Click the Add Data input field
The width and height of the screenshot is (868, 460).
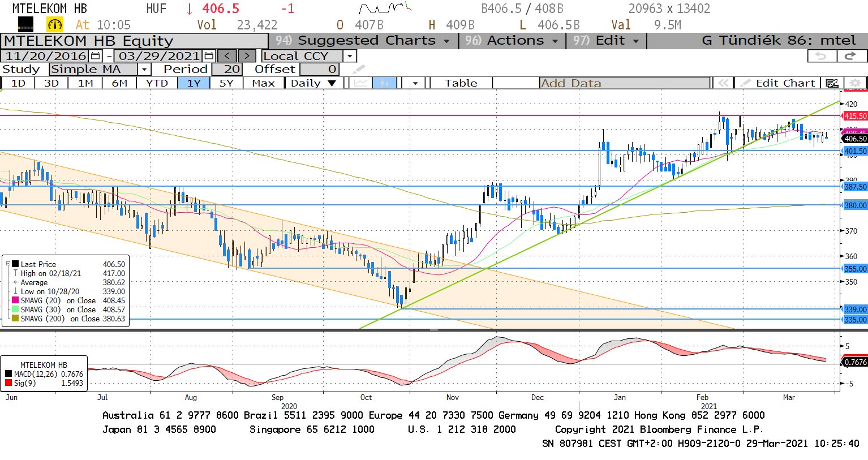coord(625,83)
